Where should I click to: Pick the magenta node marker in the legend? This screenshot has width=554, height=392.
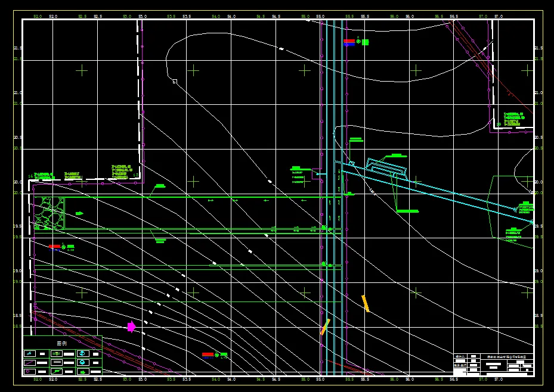tap(27, 371)
